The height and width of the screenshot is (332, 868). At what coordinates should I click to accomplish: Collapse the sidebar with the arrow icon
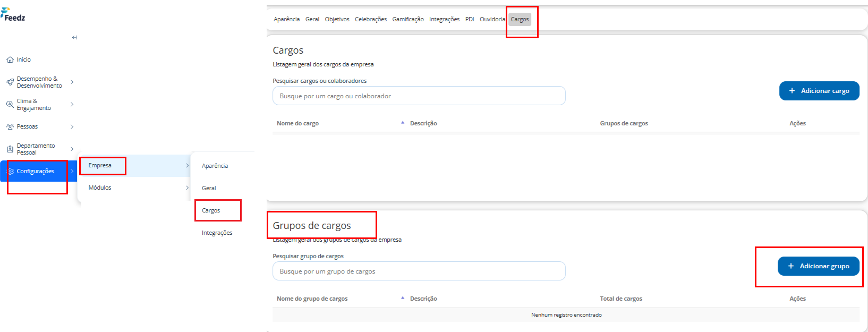(74, 37)
